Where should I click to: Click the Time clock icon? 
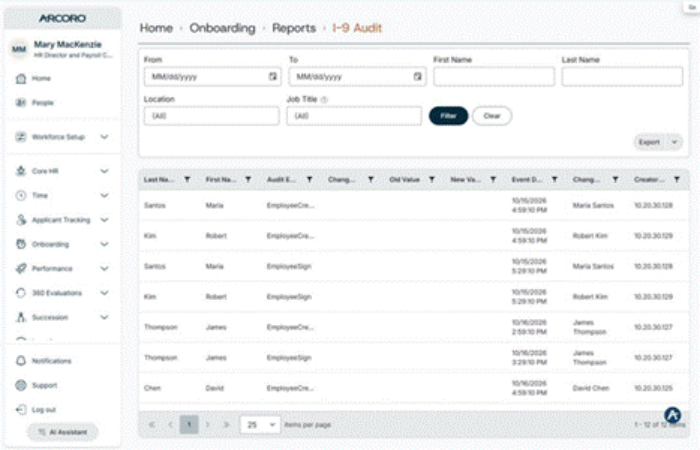click(21, 195)
